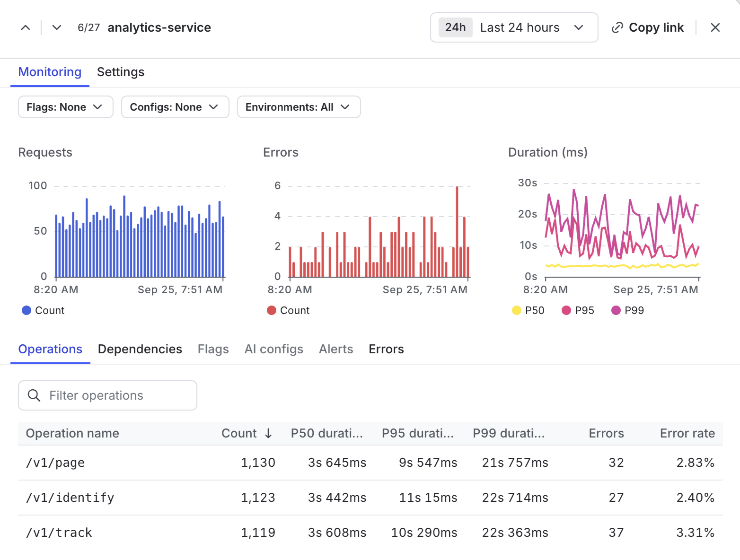Click the 1,130 count cell for /v1/page
Screen dimensions: 740x560
tap(258, 463)
